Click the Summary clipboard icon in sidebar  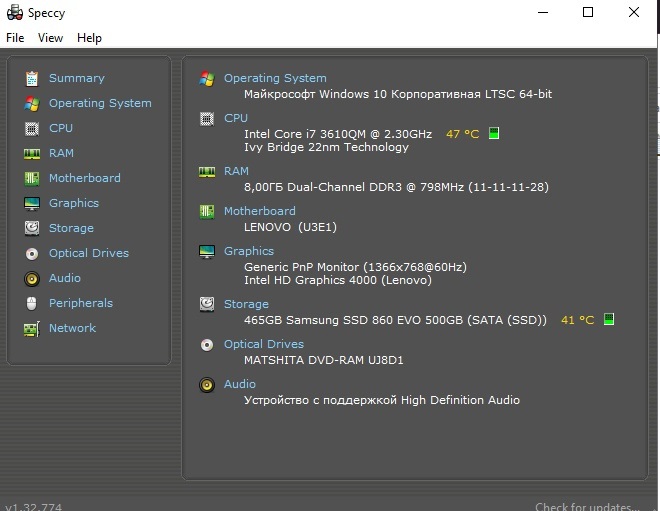(x=31, y=78)
